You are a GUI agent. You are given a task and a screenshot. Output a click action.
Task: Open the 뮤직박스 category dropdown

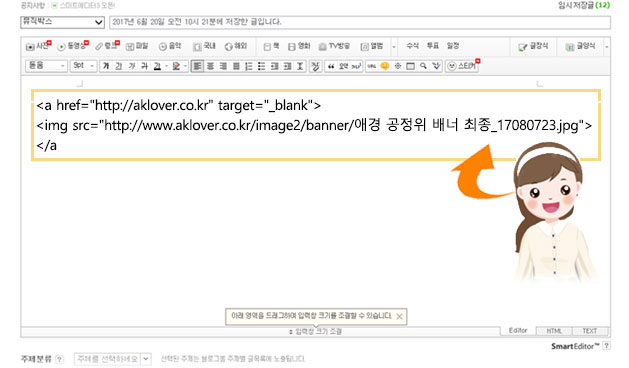point(63,22)
